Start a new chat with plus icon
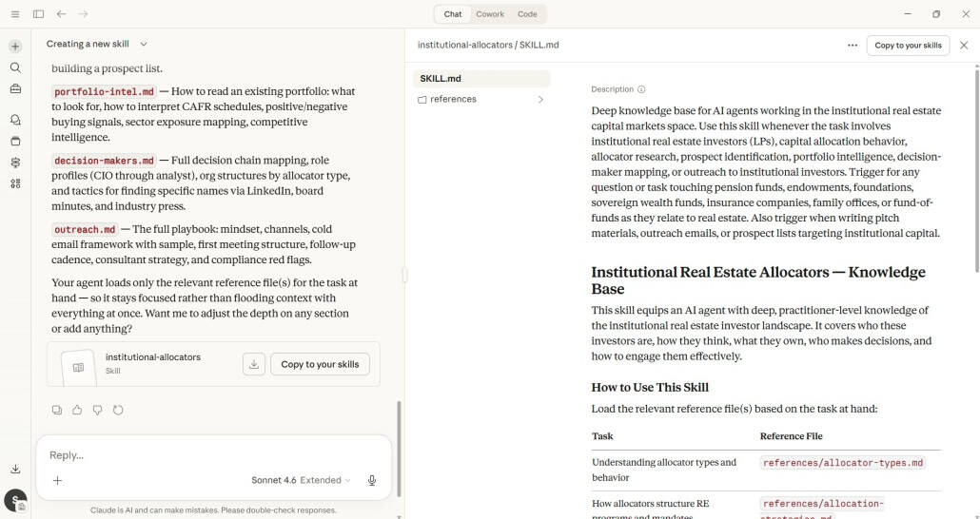 [x=15, y=47]
